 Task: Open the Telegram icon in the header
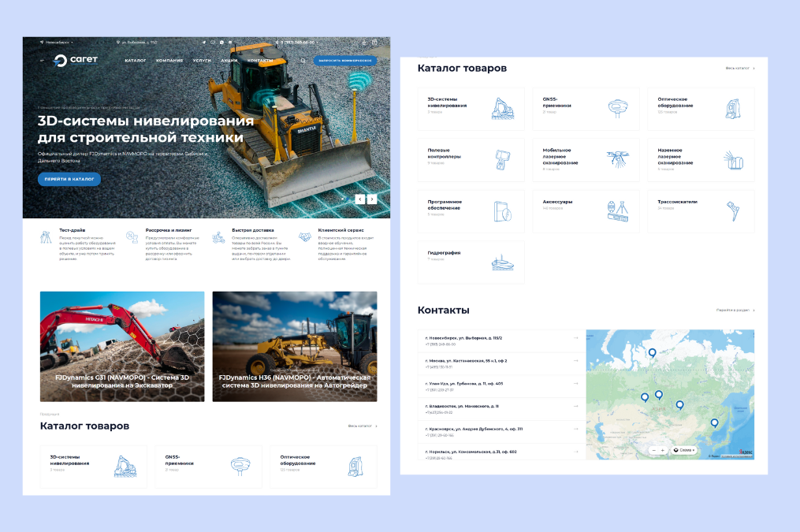pyautogui.click(x=204, y=43)
